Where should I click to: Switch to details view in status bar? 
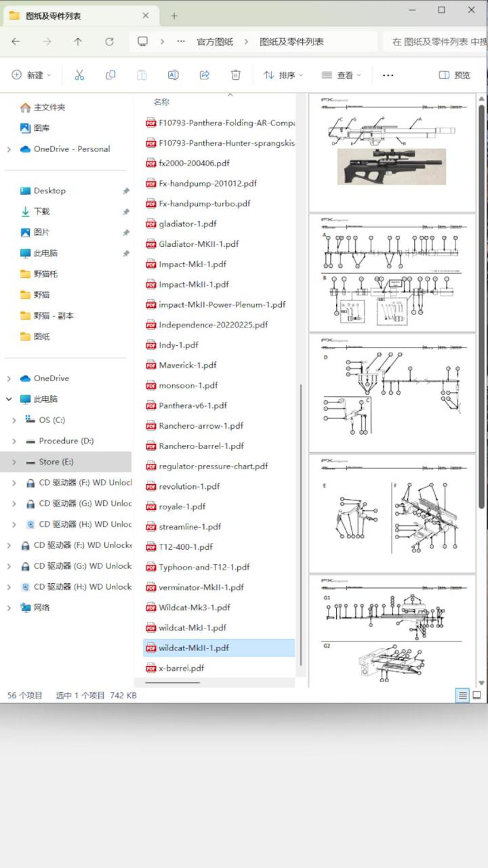click(x=462, y=695)
